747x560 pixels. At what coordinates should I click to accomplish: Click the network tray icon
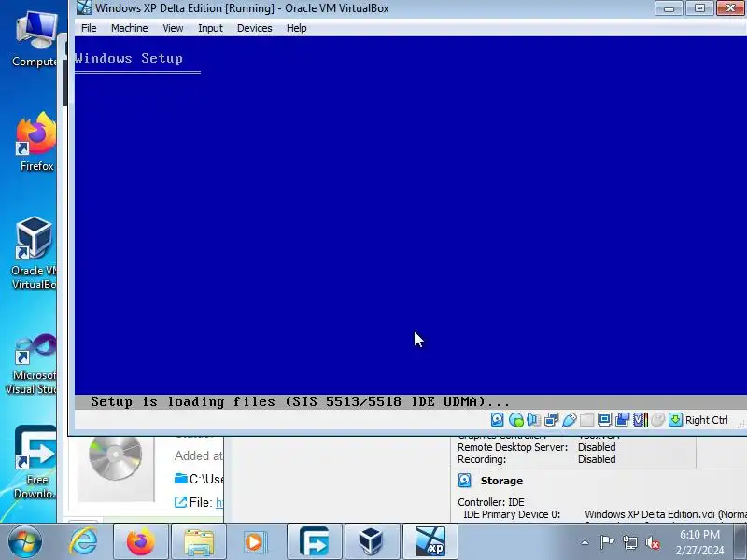pyautogui.click(x=630, y=542)
